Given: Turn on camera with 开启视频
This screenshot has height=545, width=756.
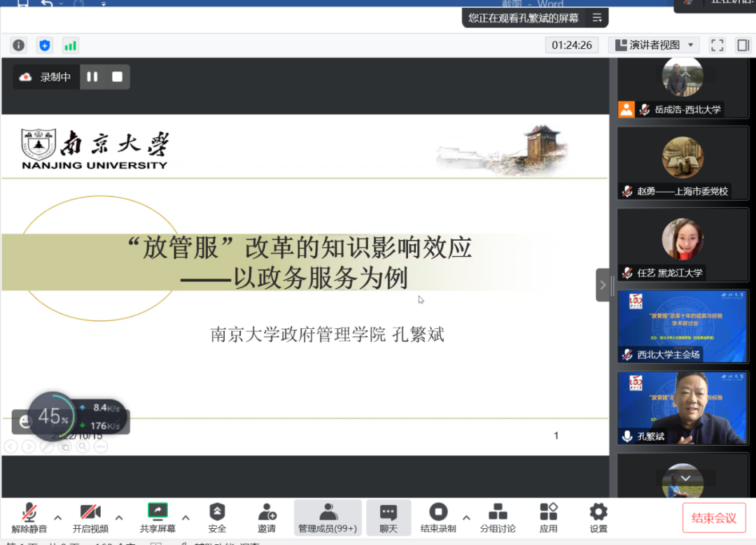Looking at the screenshot, I should click(x=90, y=518).
